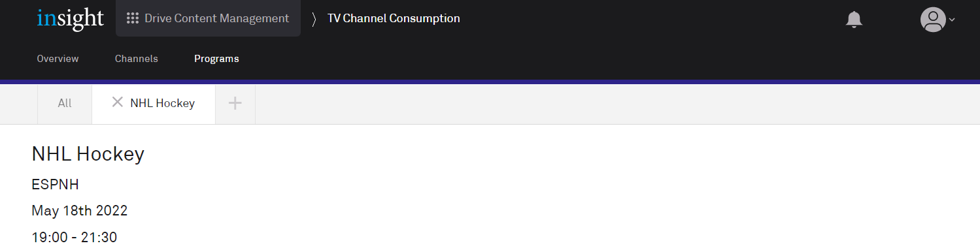Image resolution: width=980 pixels, height=252 pixels.
Task: Open the notifications bell
Action: [854, 19]
